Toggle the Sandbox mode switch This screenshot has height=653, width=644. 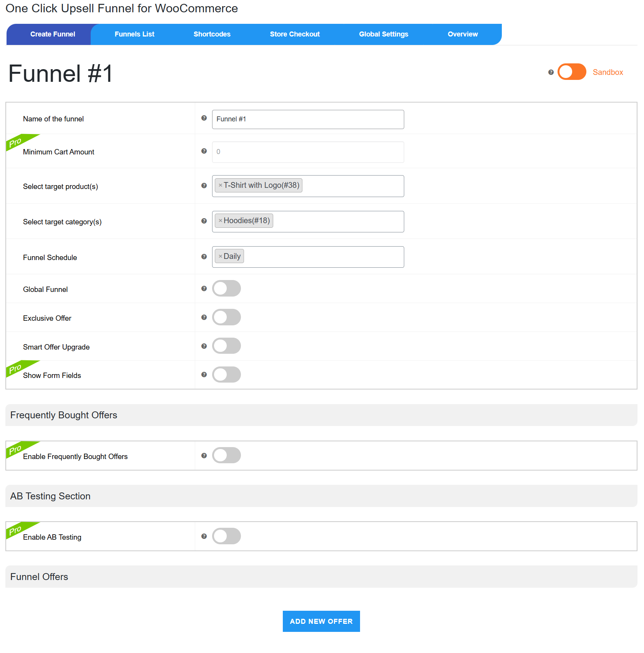[571, 72]
